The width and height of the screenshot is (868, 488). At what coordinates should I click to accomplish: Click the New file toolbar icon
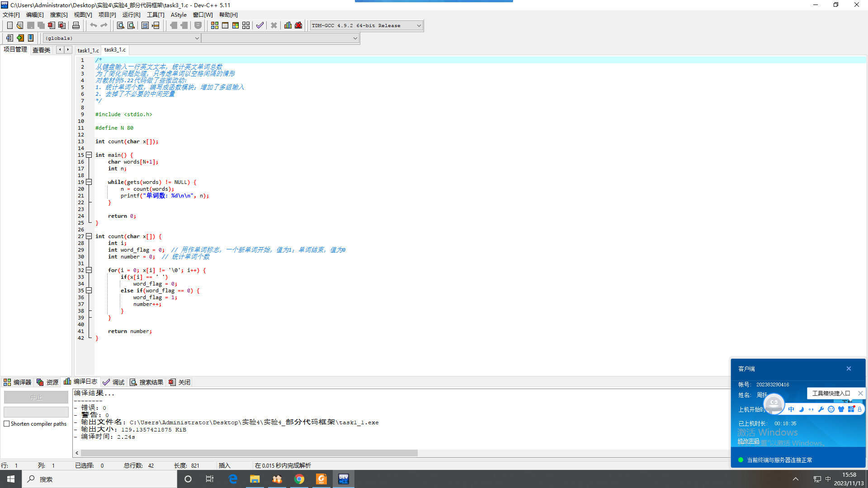(9, 25)
